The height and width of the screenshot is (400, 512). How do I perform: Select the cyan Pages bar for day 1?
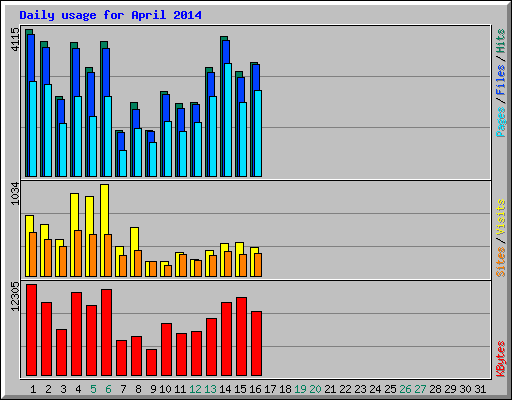pos(33,129)
